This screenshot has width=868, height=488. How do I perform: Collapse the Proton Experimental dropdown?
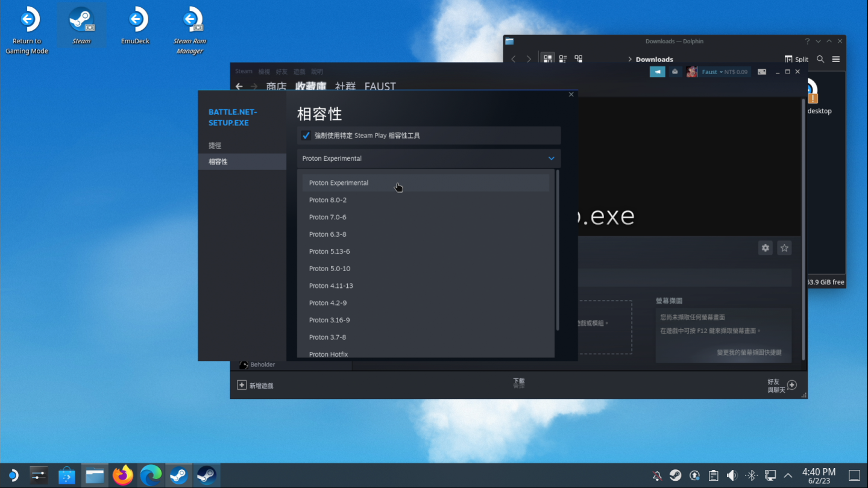point(429,158)
